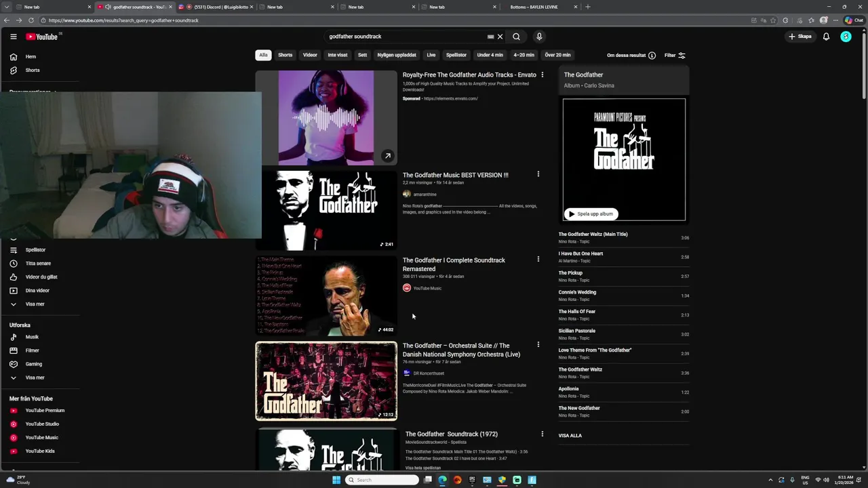
Task: Open options for the Envato sponsored result
Action: (x=542, y=75)
